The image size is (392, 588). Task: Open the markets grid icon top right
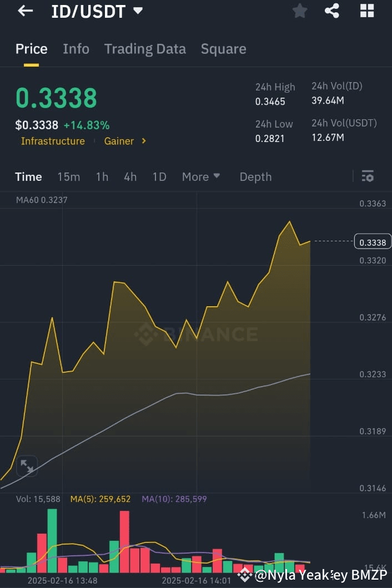tap(367, 11)
